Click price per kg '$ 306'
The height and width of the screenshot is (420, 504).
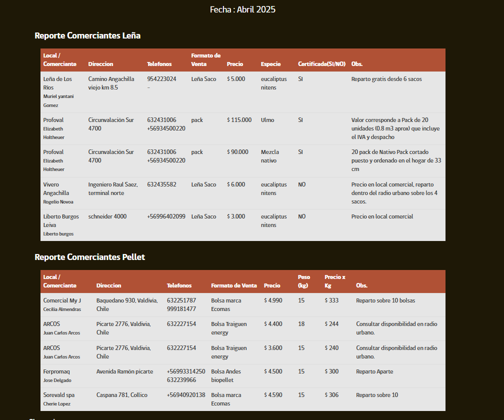coord(331,395)
